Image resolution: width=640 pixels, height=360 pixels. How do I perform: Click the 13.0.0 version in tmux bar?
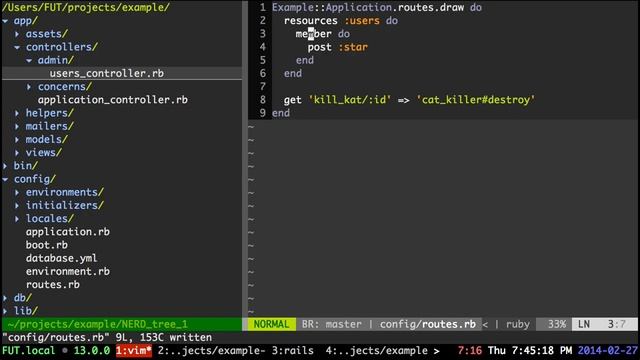coord(91,351)
